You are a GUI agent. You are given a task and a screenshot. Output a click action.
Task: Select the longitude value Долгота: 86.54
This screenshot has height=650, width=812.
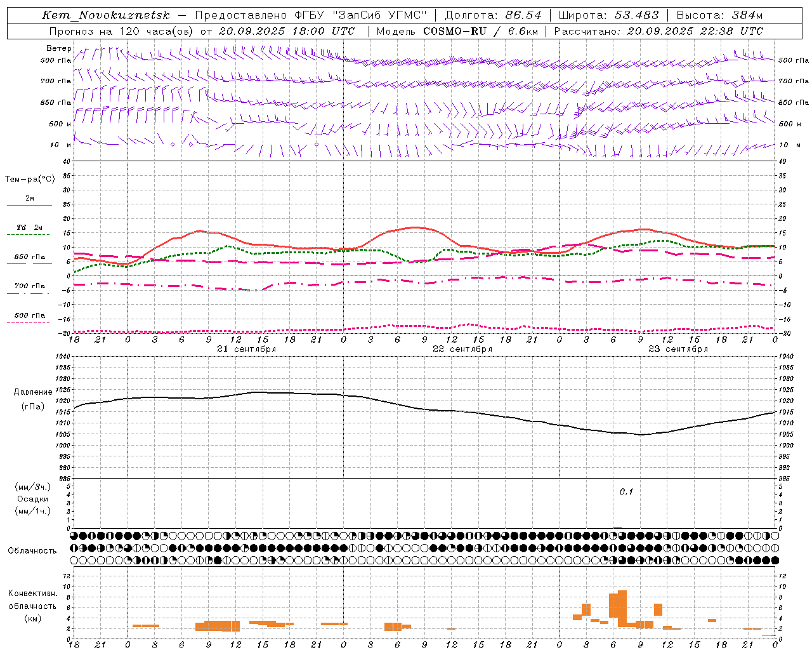pos(493,15)
